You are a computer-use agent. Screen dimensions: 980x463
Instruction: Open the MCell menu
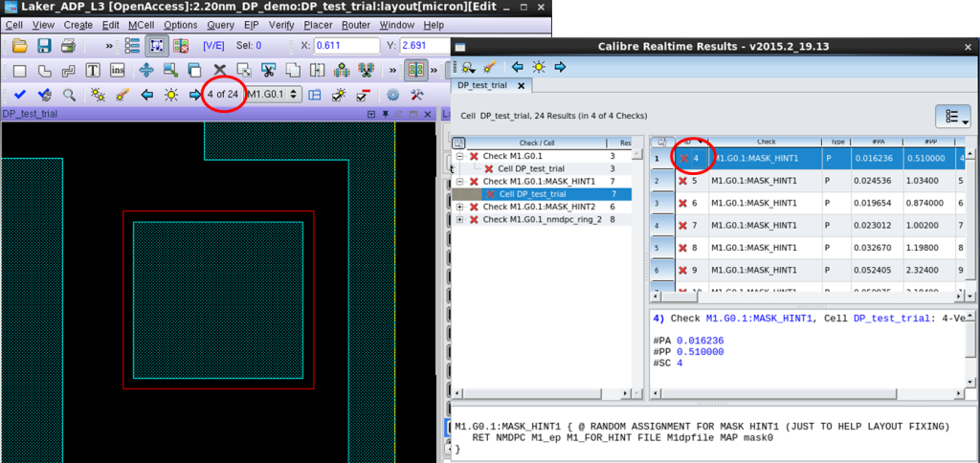coord(142,25)
